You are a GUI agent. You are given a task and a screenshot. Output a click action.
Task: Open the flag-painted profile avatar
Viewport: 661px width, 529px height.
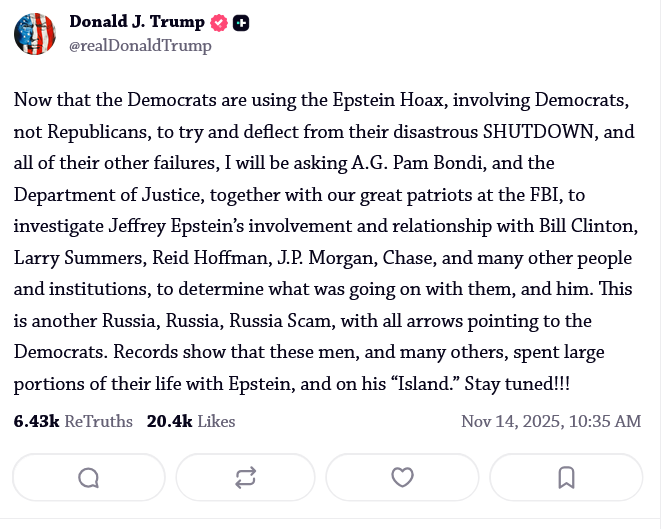(35, 34)
